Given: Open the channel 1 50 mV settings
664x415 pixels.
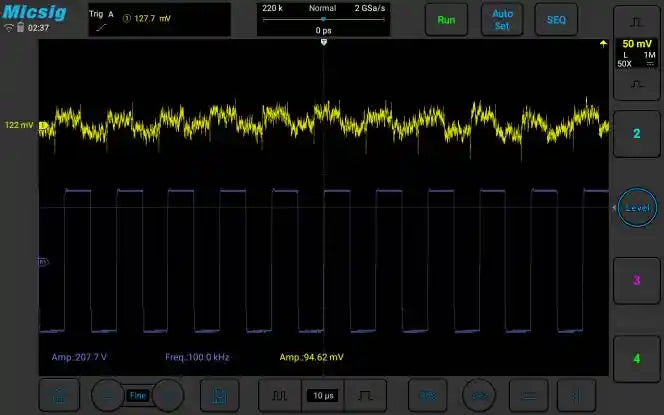Looking at the screenshot, I should (637, 53).
